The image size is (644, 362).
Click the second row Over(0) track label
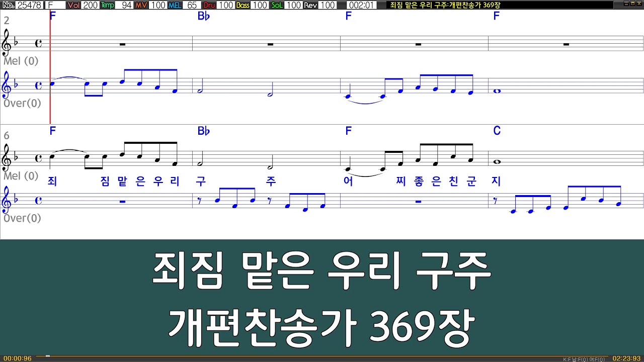22,218
